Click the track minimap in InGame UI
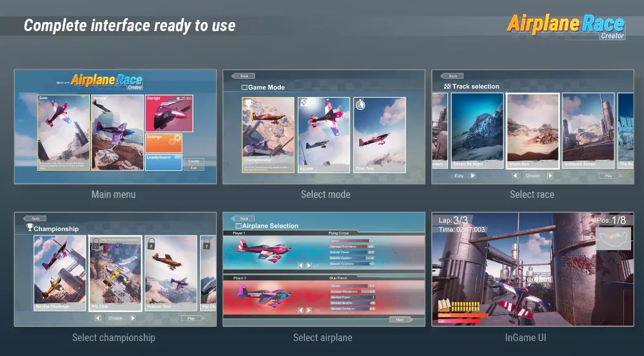644x356 pixels. 613,238
